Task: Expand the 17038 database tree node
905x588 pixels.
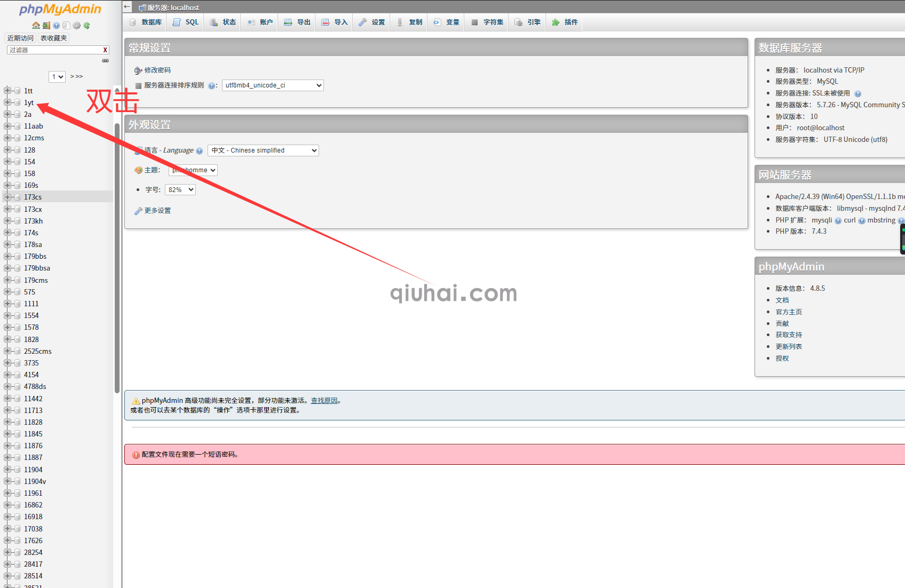Action: [7, 529]
